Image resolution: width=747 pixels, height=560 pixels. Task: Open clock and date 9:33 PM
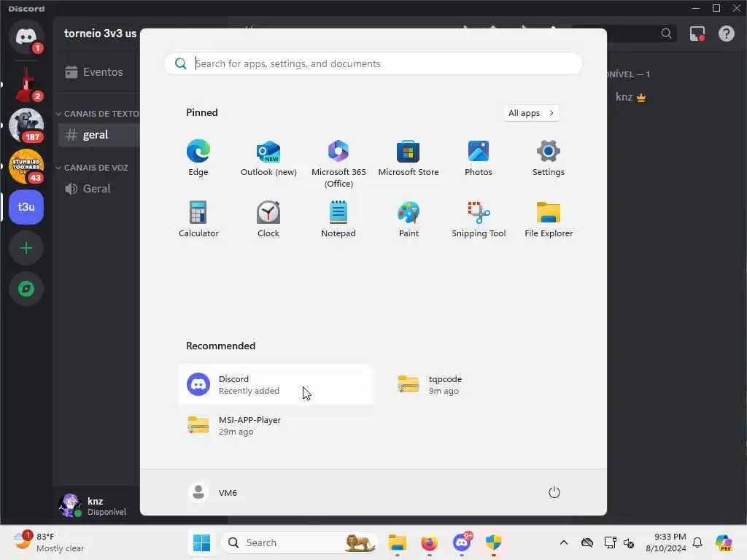pos(665,542)
